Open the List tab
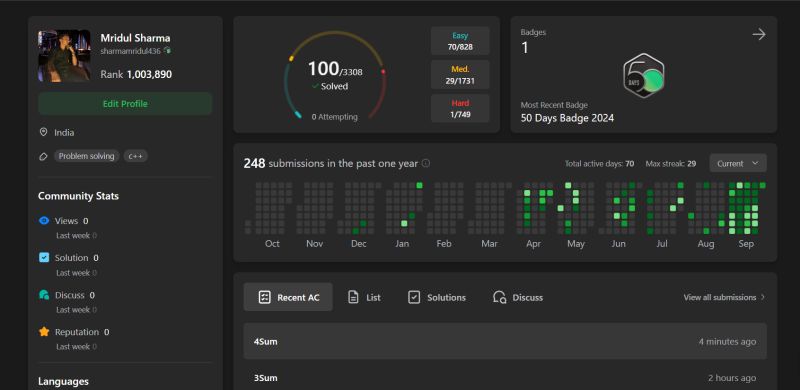Viewport: 800px width, 390px height. click(x=364, y=297)
